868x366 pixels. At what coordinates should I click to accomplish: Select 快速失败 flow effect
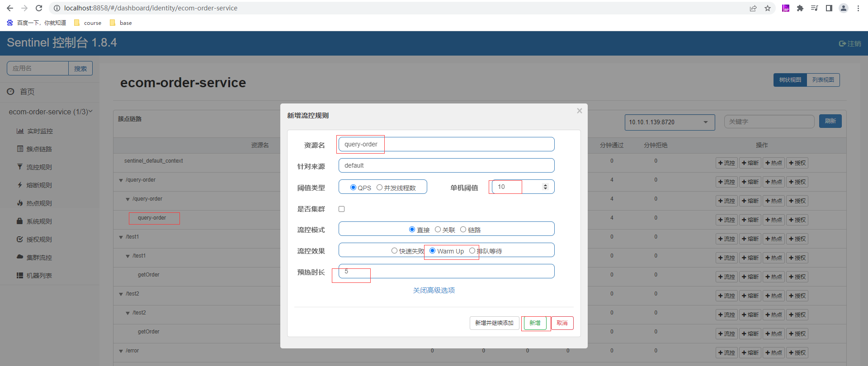[x=394, y=251]
